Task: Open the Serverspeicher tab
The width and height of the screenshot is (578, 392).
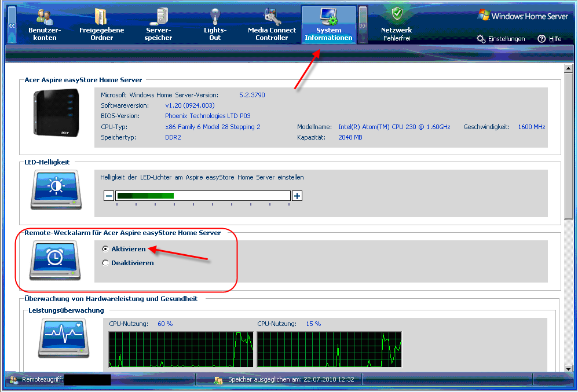Action: 159,25
